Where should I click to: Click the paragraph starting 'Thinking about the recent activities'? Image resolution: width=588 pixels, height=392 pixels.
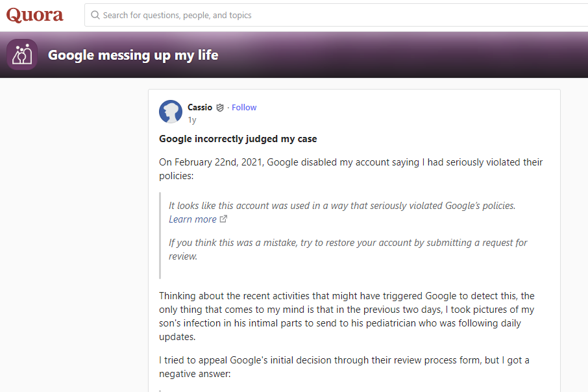(x=347, y=316)
